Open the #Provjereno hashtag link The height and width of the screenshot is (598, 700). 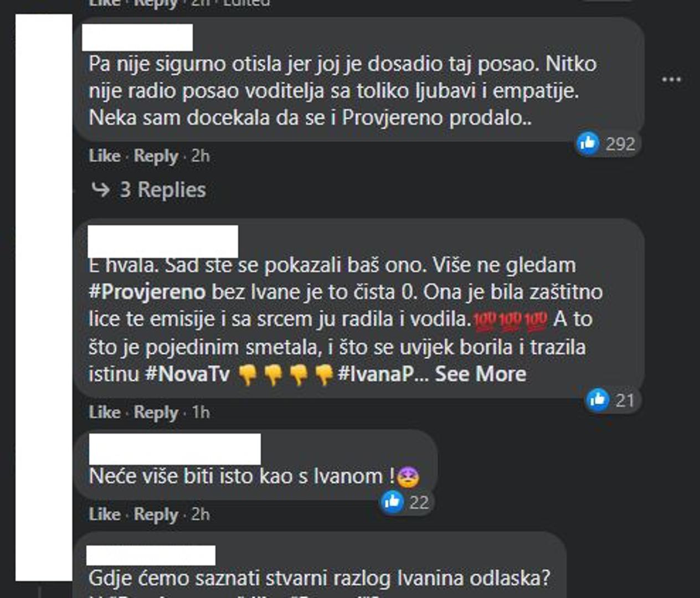pyautogui.click(x=147, y=292)
